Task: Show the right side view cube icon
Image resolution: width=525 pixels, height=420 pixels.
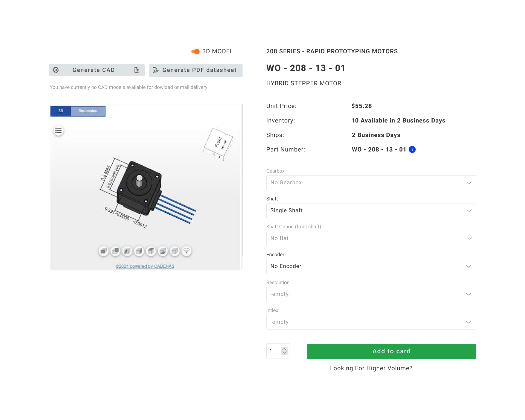Action: click(x=139, y=251)
